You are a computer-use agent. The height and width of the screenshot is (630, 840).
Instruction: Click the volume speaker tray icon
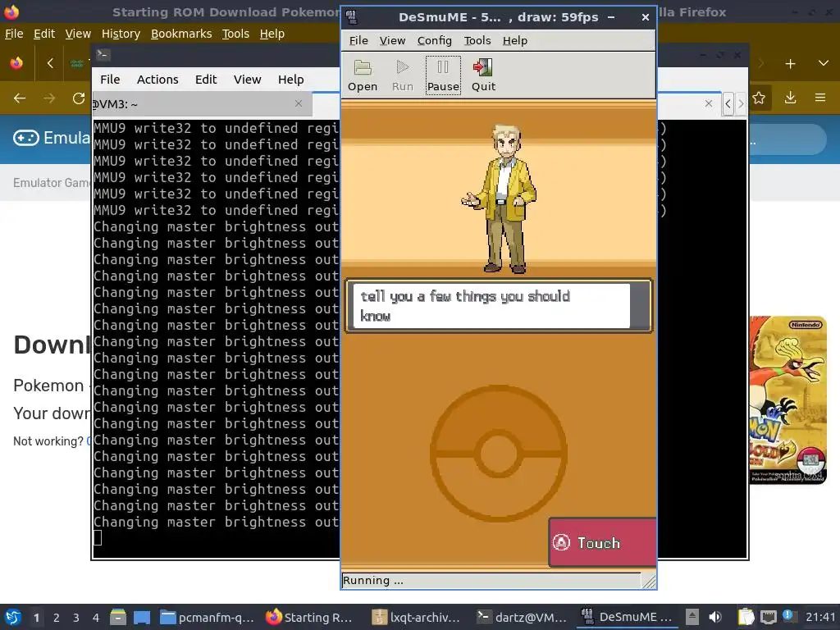click(x=715, y=617)
